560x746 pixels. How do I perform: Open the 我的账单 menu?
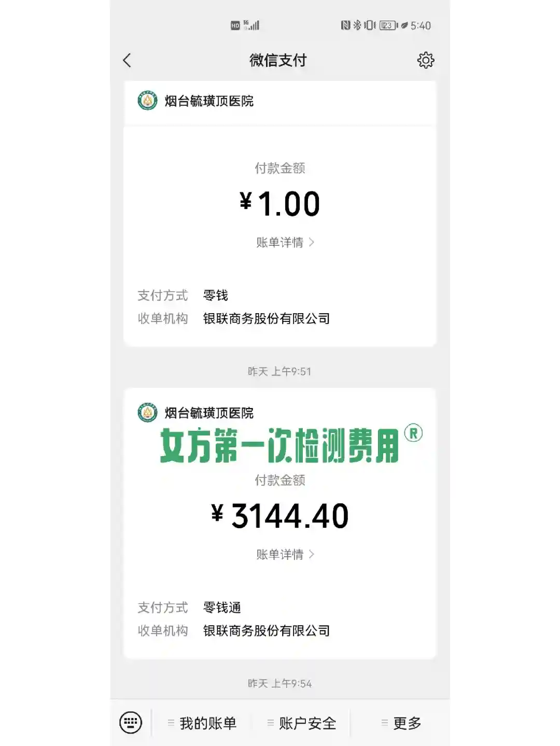207,723
